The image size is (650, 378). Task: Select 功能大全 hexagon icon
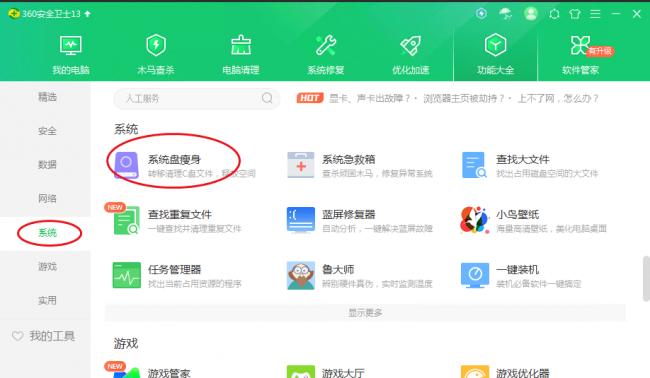point(495,45)
